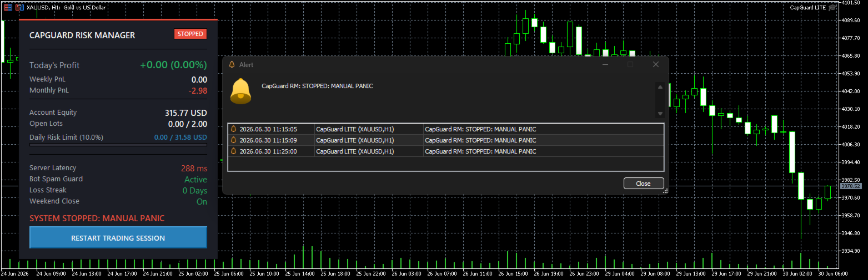
Task: Click Restart Trading Session button
Action: point(118,238)
